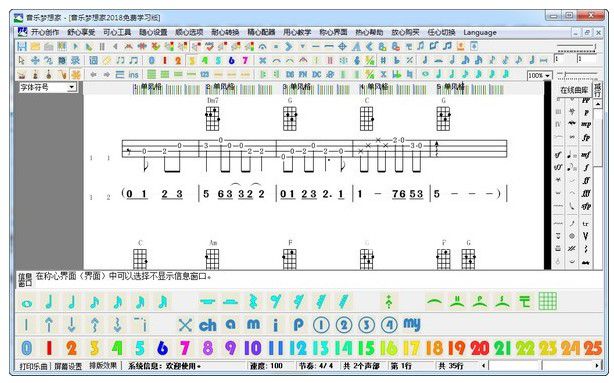This screenshot has width=614, height=383.
Task: Open the Language menu
Action: (x=480, y=32)
